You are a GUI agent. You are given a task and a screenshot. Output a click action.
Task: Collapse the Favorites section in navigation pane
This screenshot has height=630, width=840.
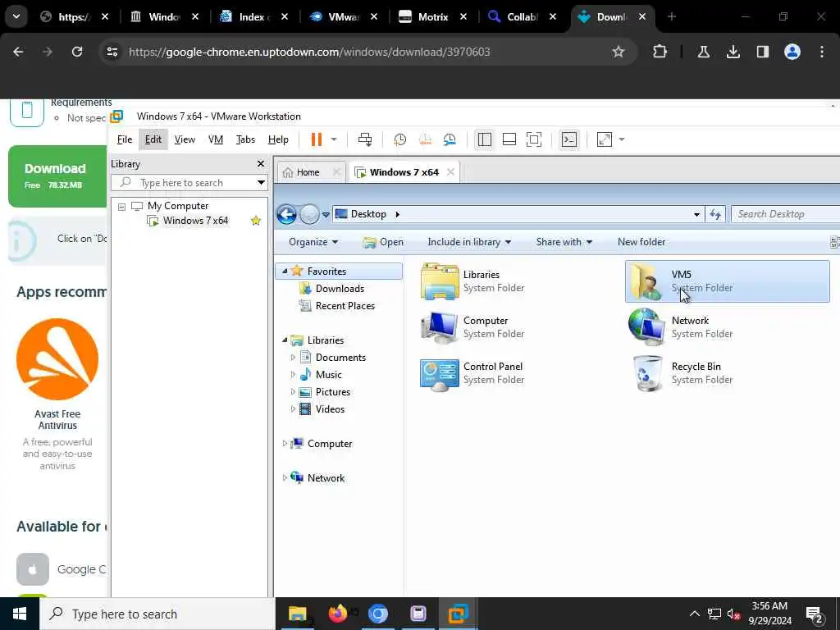click(x=285, y=271)
